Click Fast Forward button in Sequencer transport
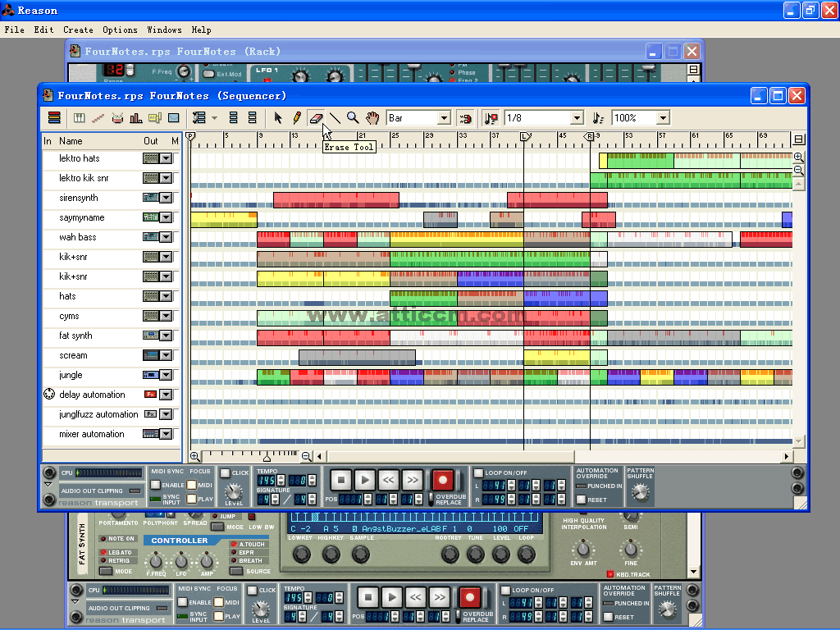Image resolution: width=840 pixels, height=630 pixels. click(413, 480)
